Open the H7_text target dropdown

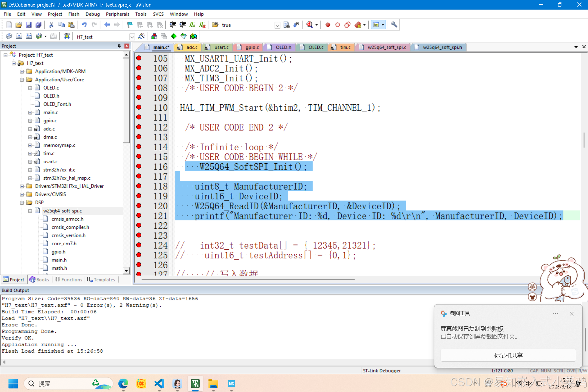pos(132,37)
